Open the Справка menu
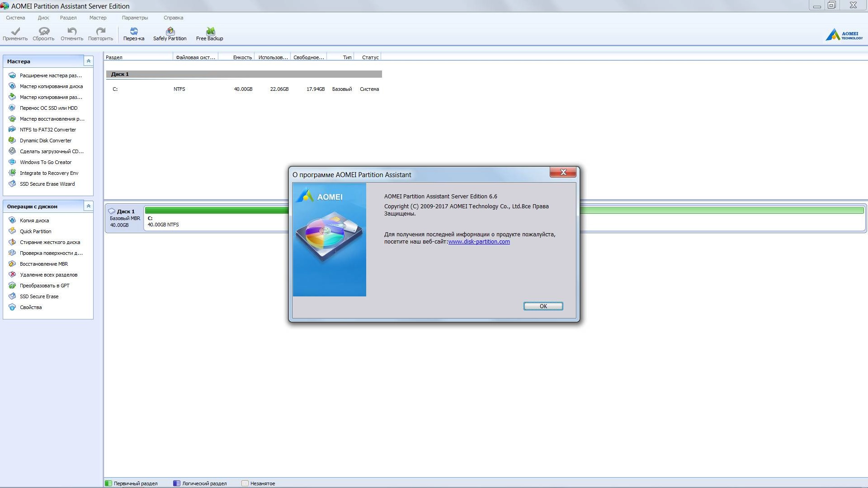 pyautogui.click(x=173, y=18)
